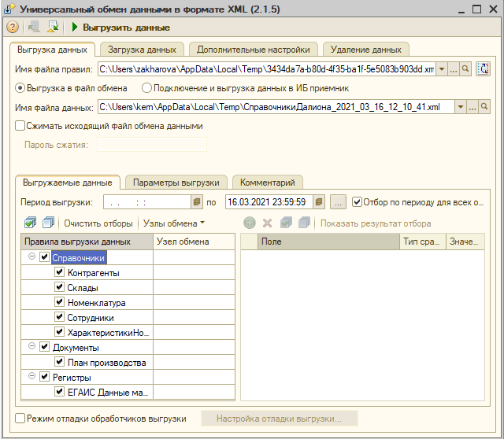The image size is (504, 439).
Task: Enable Сжимать исходящий файл обмена данными
Action: (20, 126)
